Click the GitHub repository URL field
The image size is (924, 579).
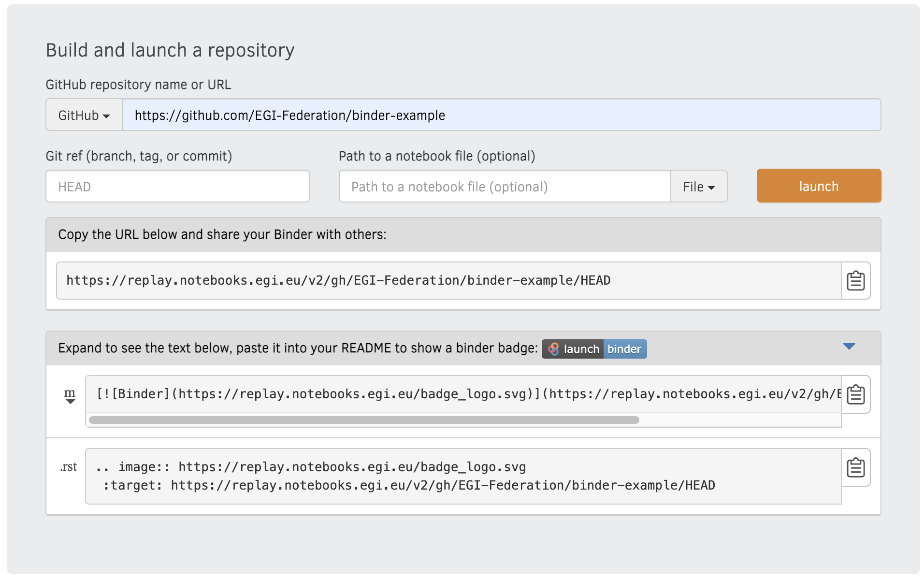501,115
